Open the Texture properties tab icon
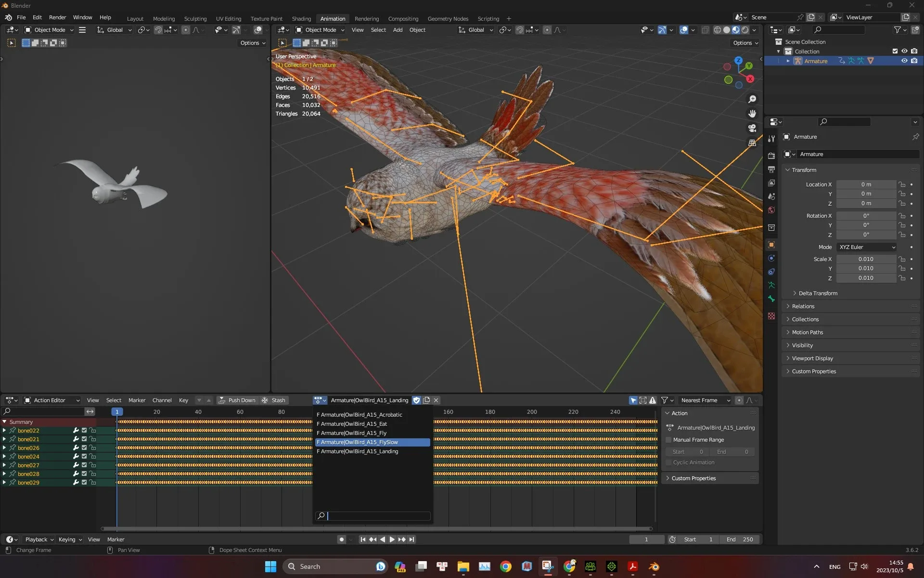 [771, 316]
